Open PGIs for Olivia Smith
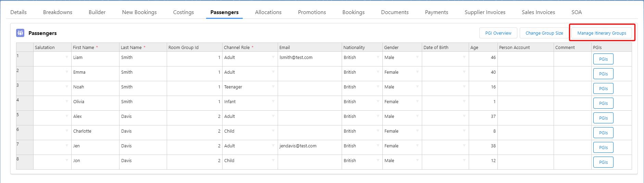Screen dimensions: 644x183 [x=603, y=103]
